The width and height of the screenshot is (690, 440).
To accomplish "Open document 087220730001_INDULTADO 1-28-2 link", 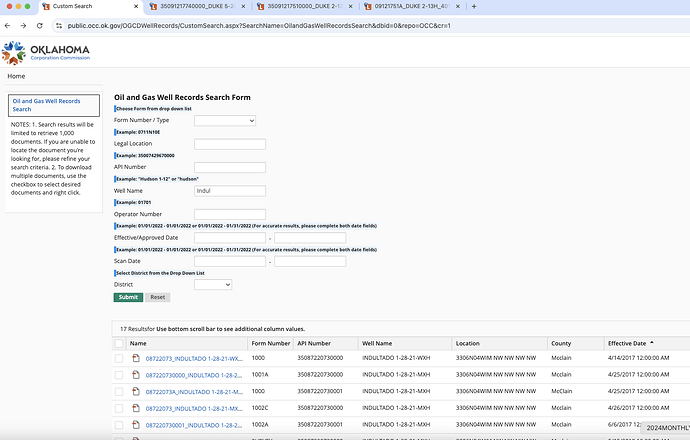I will 194,425.
